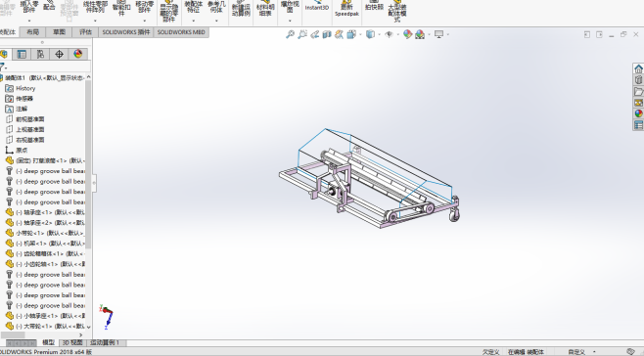Image resolution: width=644 pixels, height=356 pixels.
Task: Expand Assembly Features (装配体特征) dropdown arrow
Action: (x=194, y=21)
